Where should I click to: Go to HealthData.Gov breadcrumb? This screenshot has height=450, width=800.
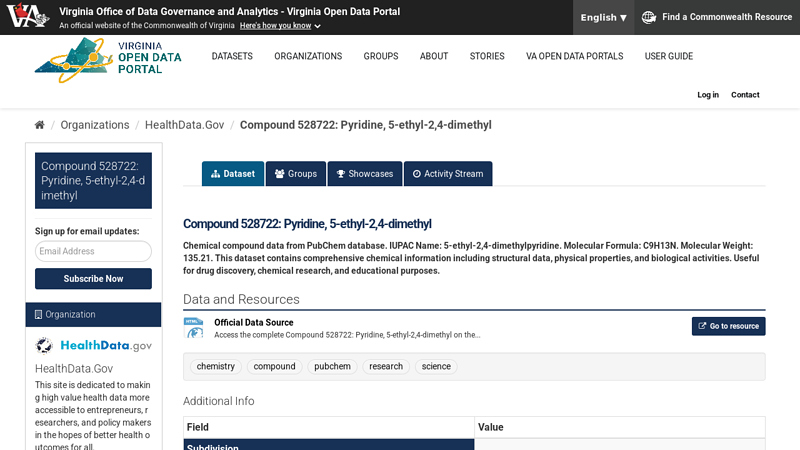(x=184, y=125)
